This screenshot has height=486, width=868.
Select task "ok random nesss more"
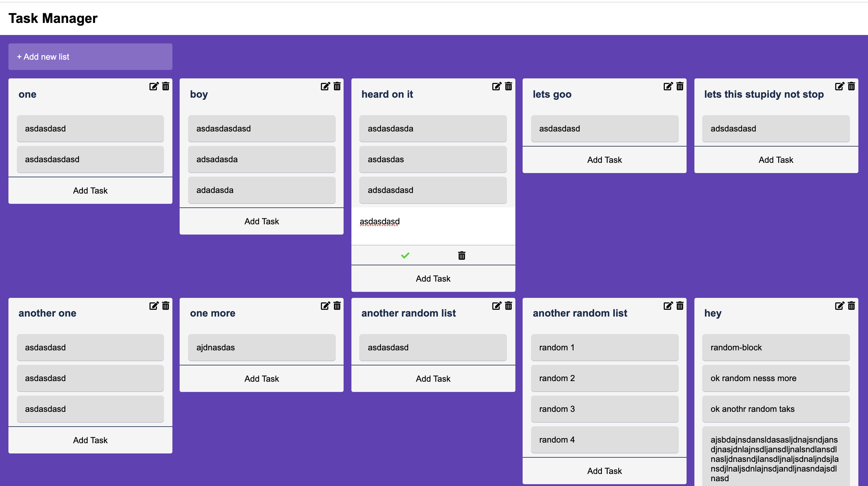[x=776, y=378]
